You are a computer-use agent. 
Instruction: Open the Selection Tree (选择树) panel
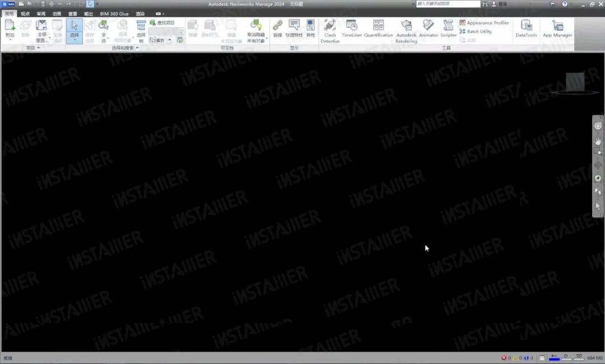click(x=141, y=31)
